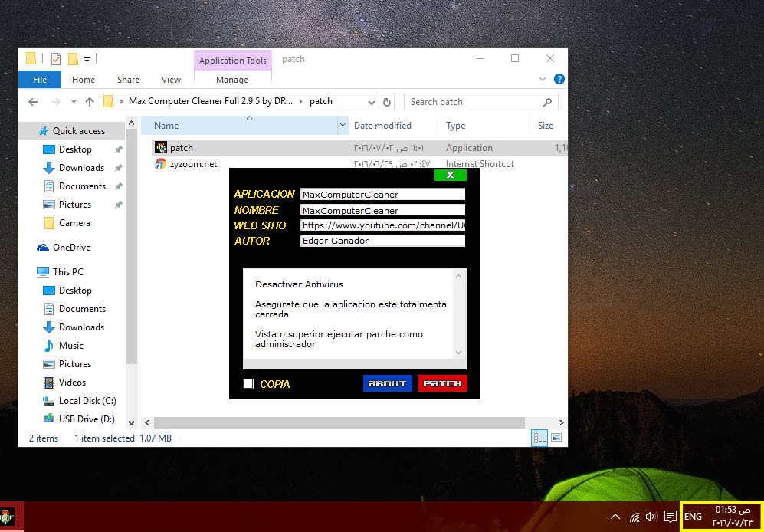Sort by Date modified column
The image size is (764, 532).
click(x=395, y=125)
